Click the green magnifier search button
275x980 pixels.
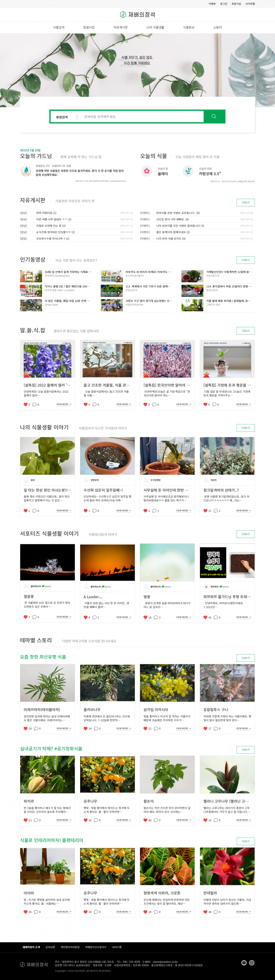click(214, 116)
